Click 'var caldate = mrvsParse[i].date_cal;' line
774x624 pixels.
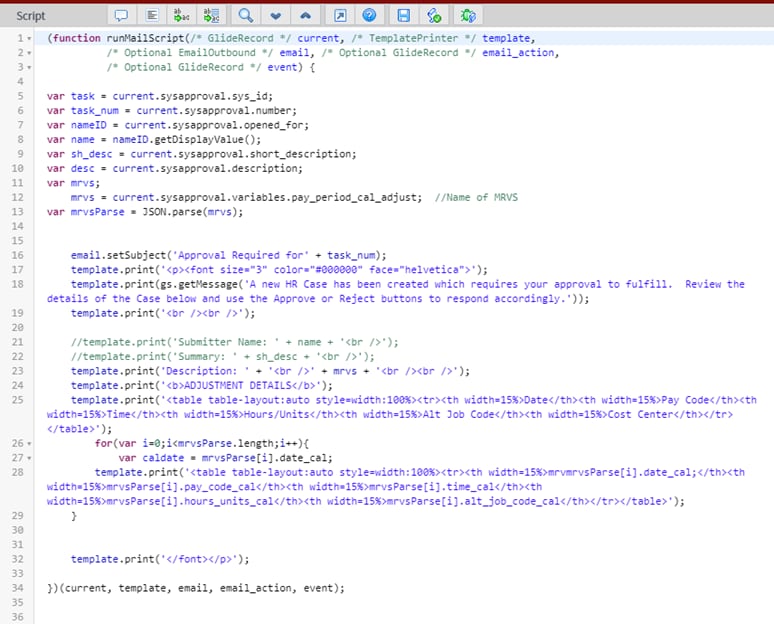click(225, 458)
